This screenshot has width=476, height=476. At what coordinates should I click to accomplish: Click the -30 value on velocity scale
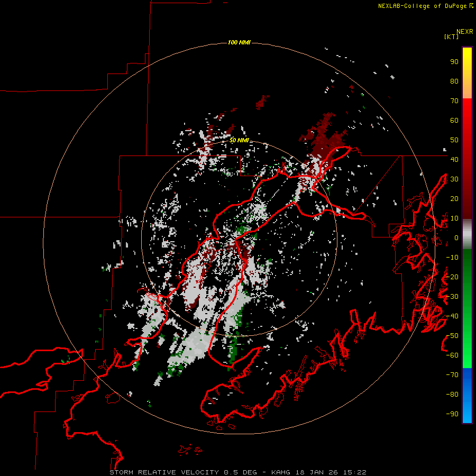point(452,297)
